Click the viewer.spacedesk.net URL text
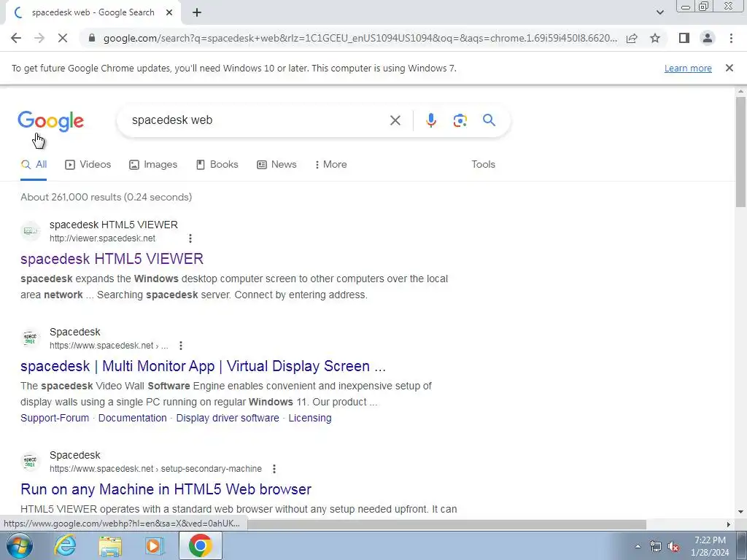Viewport: 747px width, 560px height. coord(102,238)
